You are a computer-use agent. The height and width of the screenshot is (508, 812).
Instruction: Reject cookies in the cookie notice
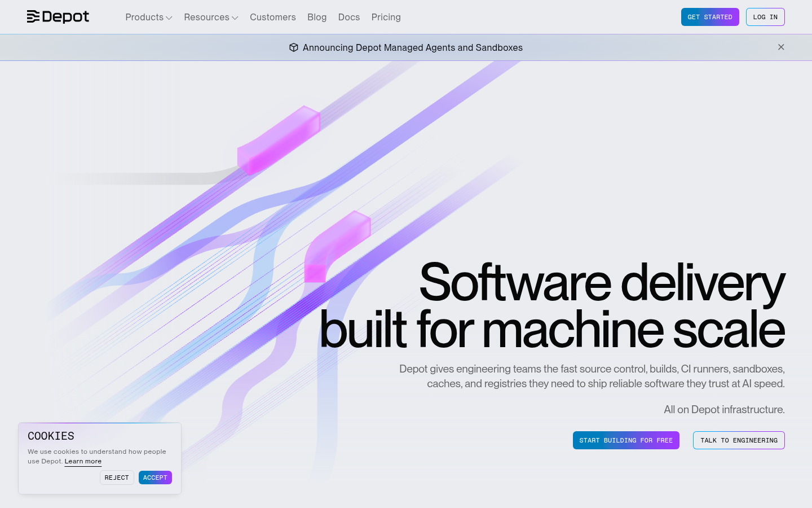click(x=117, y=478)
